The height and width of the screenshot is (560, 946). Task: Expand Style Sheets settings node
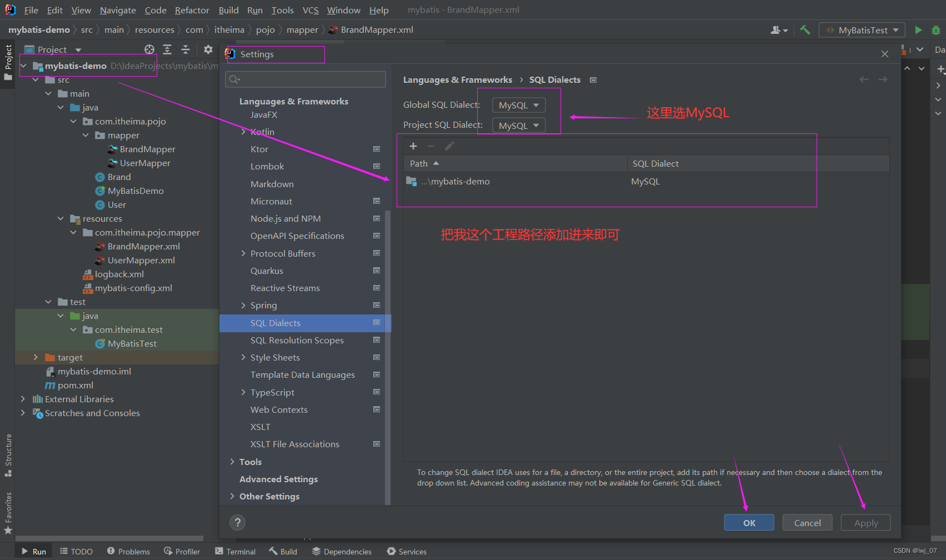pos(243,357)
